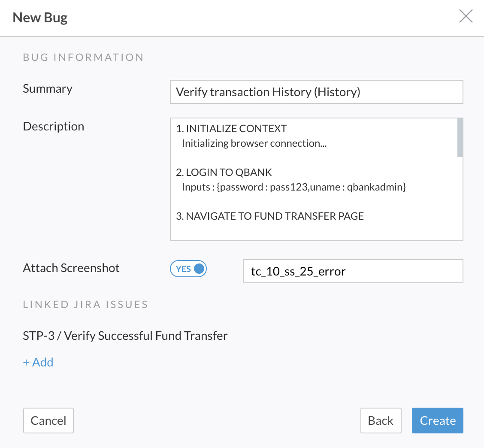Add another linked JIRA issue
Screen dimensions: 484x448
pos(38,362)
